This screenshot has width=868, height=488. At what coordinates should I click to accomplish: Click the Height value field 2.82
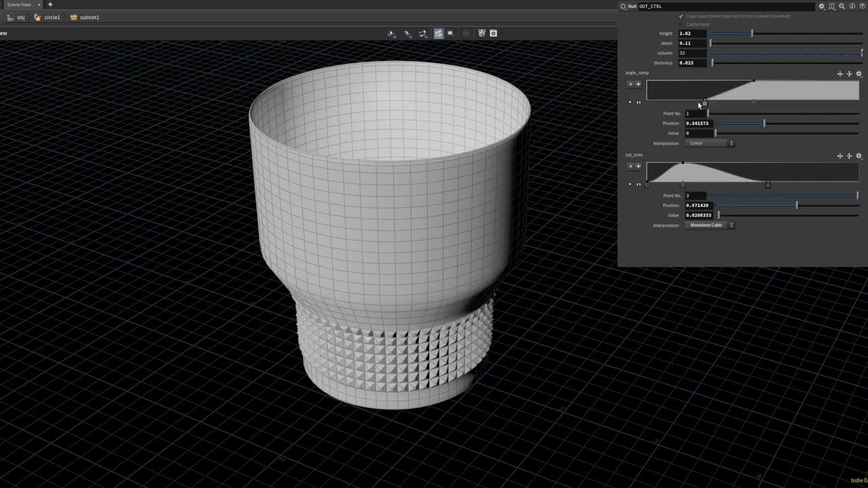(x=692, y=33)
